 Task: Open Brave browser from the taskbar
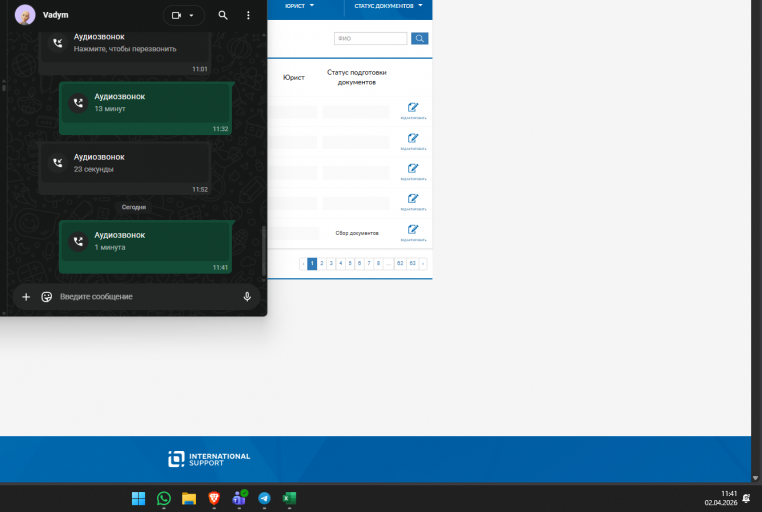tap(214, 498)
